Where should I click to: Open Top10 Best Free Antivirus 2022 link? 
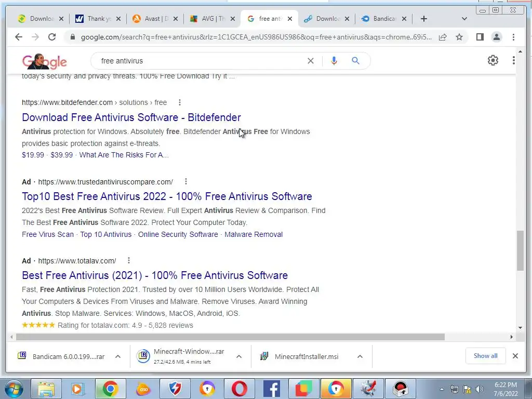(x=167, y=196)
